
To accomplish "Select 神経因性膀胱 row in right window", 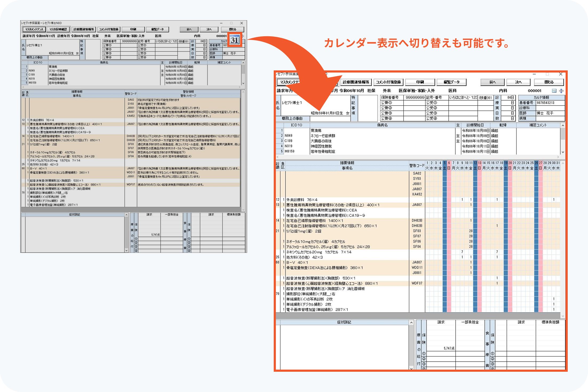I will pos(418,146).
